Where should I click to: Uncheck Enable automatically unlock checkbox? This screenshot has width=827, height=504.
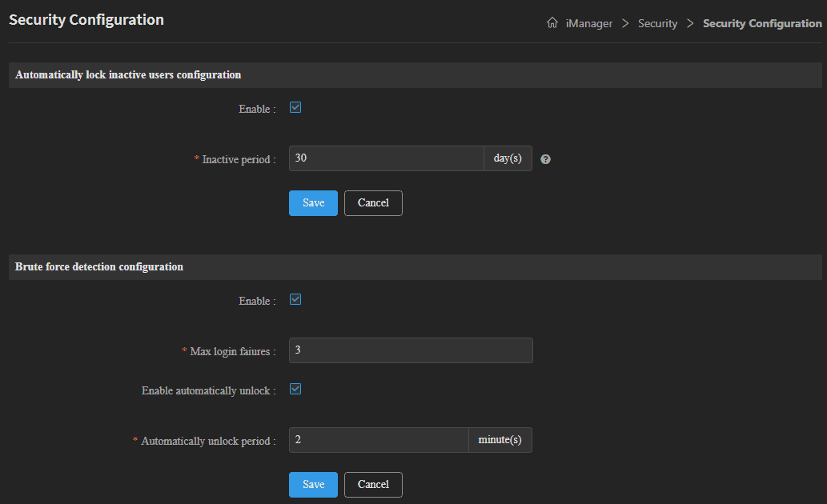pyautogui.click(x=295, y=389)
